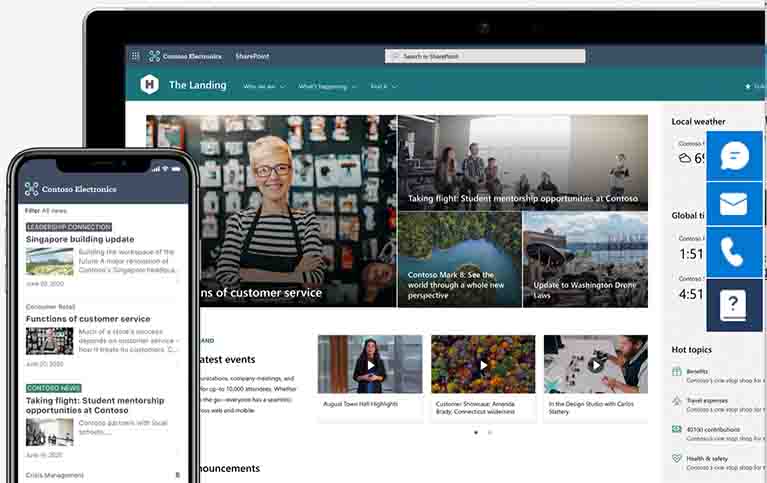767x483 pixels.
Task: Open Update to Washington Drone Laws tile
Action: tap(586, 260)
